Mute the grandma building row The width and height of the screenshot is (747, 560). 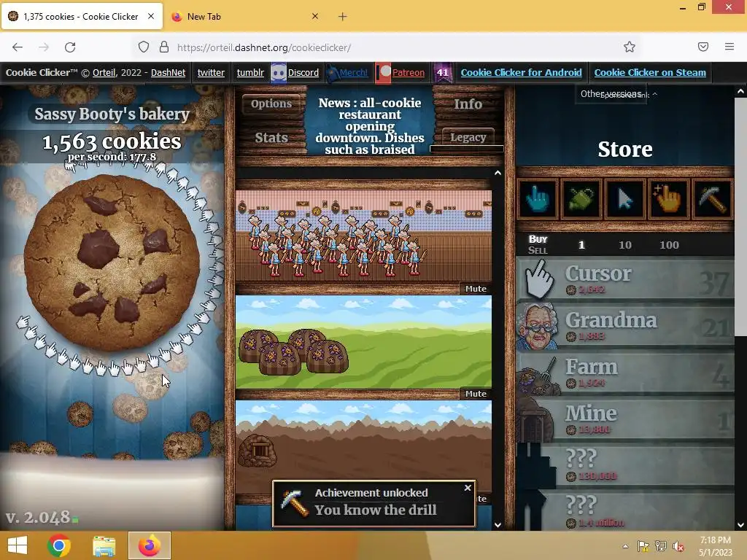point(476,289)
